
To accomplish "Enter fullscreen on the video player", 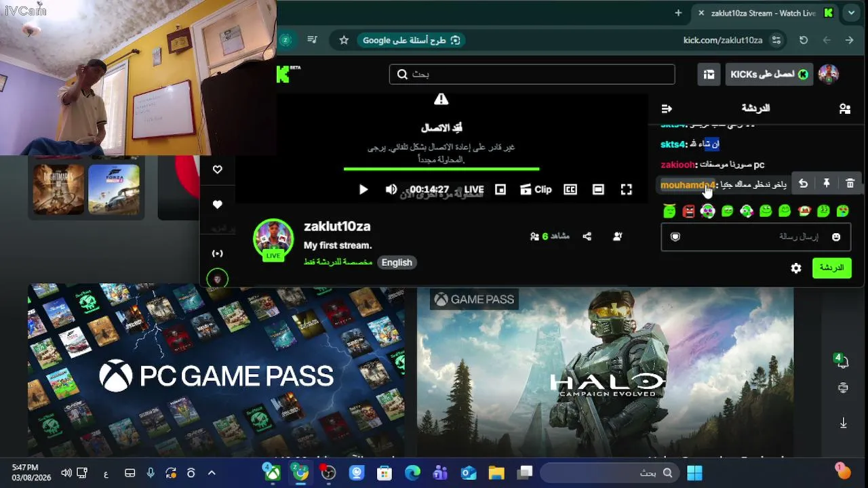I will point(627,190).
